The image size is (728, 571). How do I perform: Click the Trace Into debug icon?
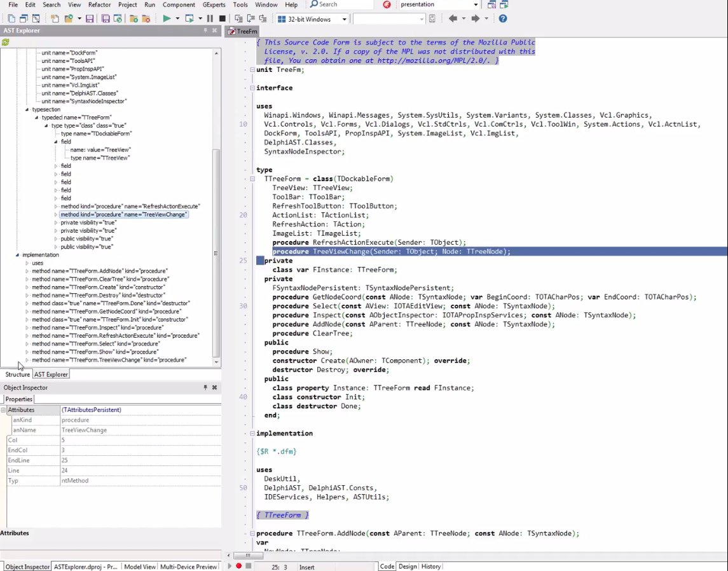pyautogui.click(x=238, y=18)
